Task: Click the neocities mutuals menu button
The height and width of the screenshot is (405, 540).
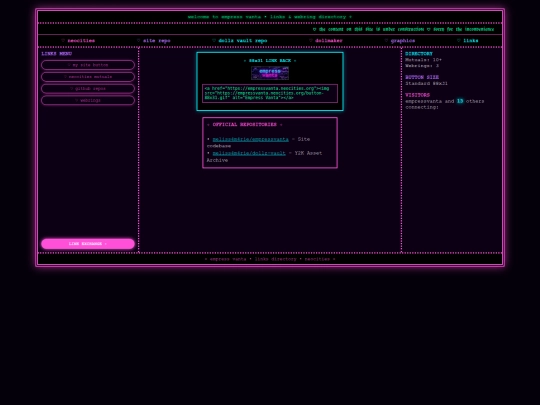Action: tap(88, 77)
